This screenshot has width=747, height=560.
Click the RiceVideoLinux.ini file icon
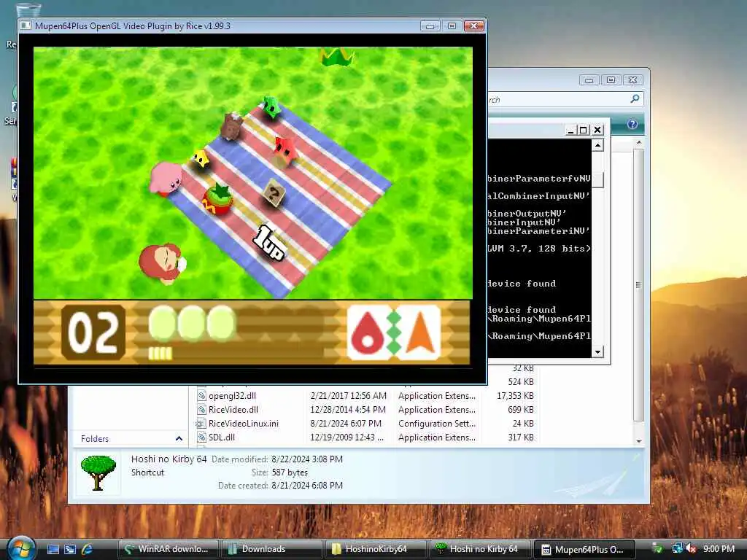[x=201, y=424]
